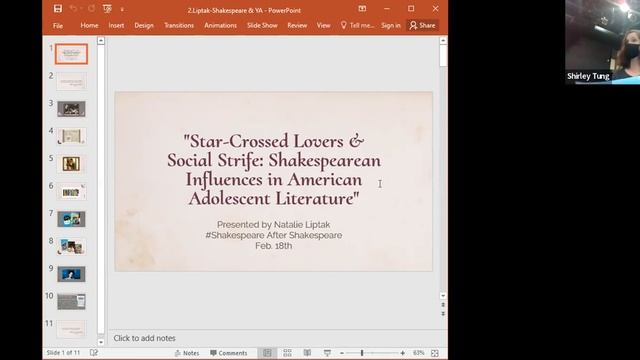Open the Transitions ribbon tab

tap(179, 25)
